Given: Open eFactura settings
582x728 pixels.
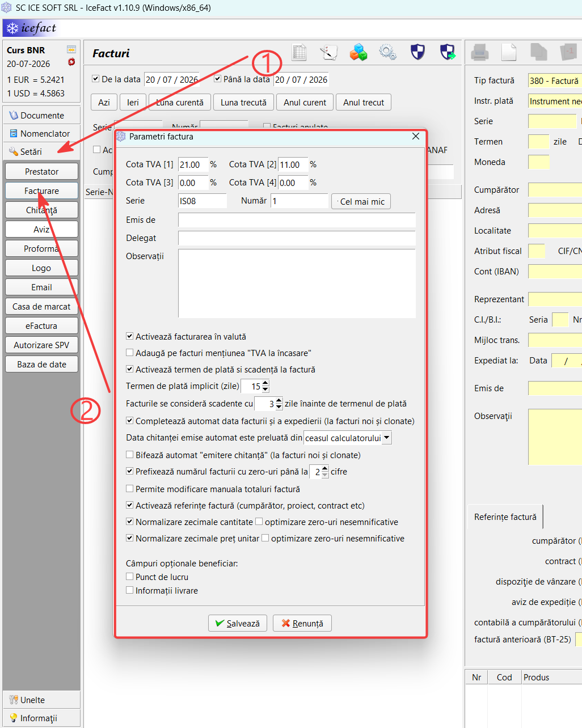Looking at the screenshot, I should [x=41, y=325].
